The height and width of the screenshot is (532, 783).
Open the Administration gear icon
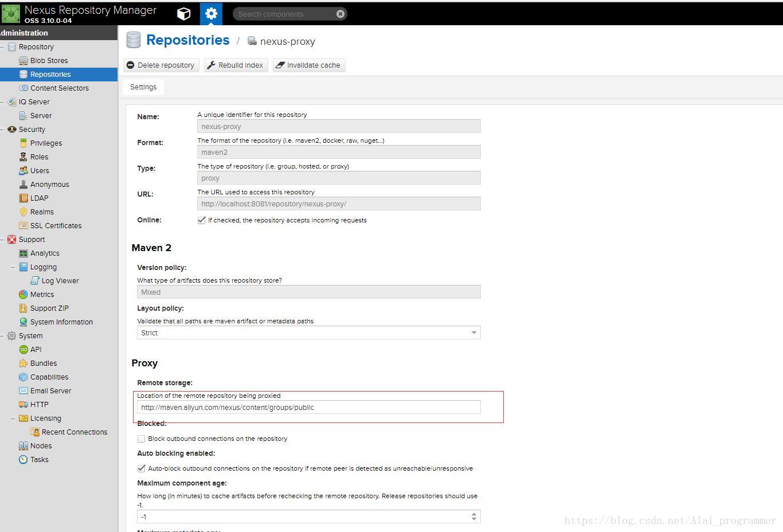211,14
